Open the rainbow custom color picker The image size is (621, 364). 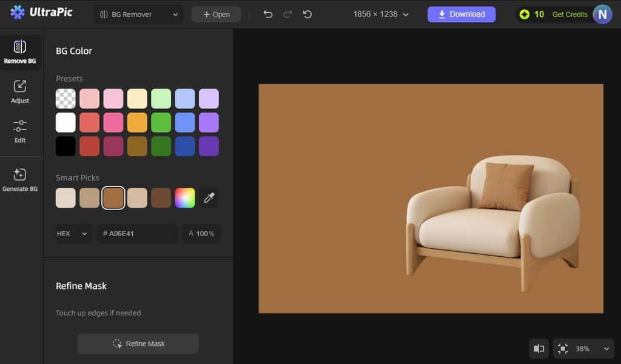click(x=185, y=198)
